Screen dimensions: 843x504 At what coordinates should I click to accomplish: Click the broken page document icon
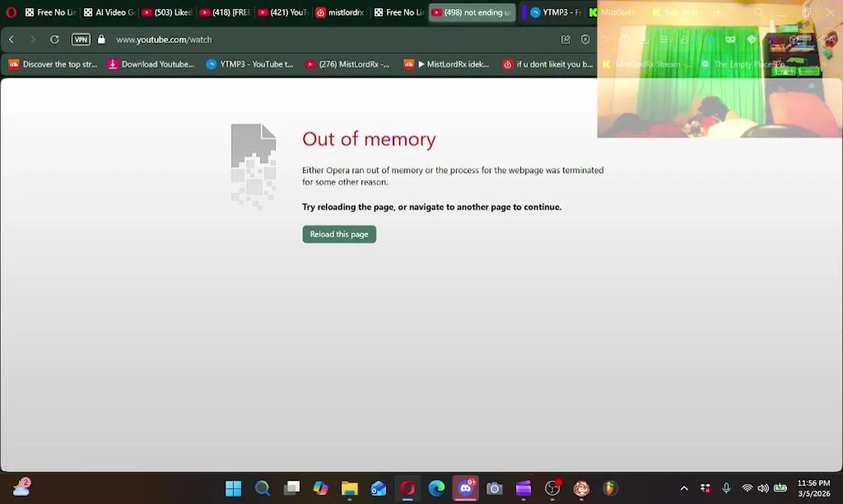pyautogui.click(x=253, y=165)
